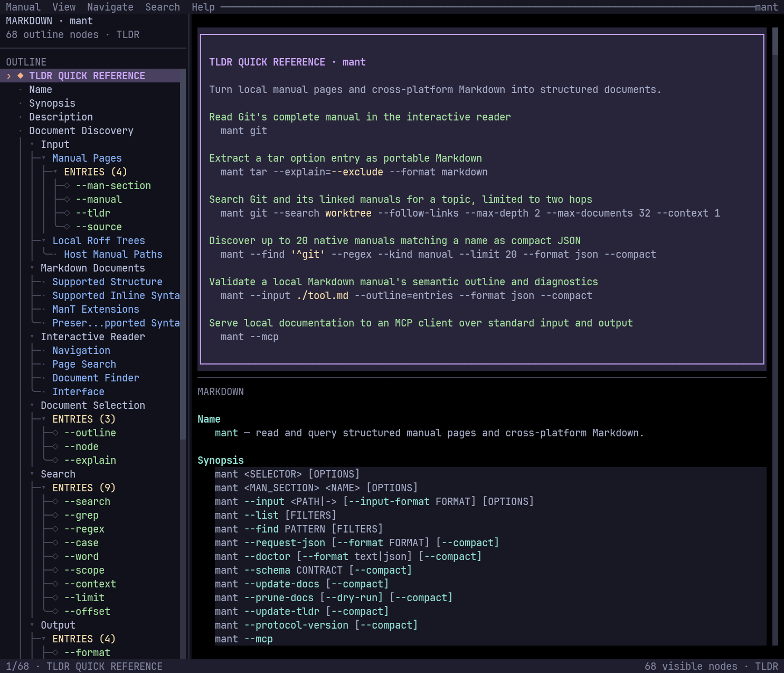Collapse the Document Selection section
This screenshot has height=673, width=784.
point(32,405)
